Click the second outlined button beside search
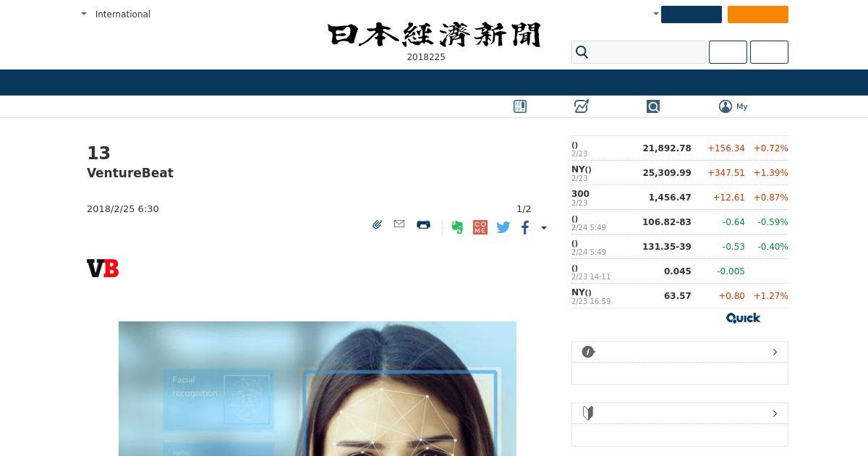The image size is (868, 456). [x=769, y=52]
